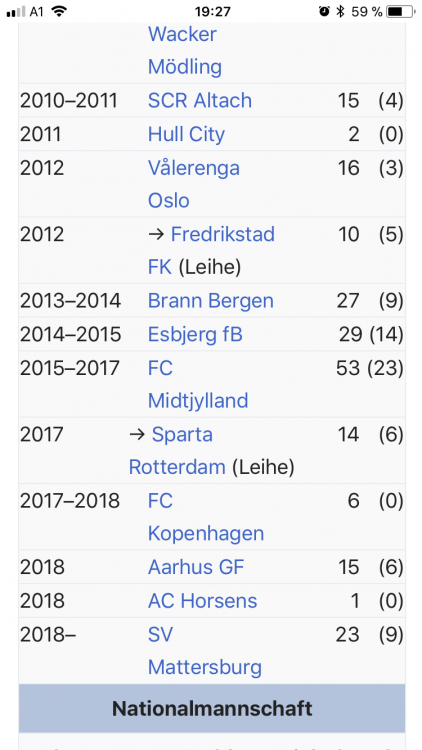Tap the Wi-Fi signal icon

(59, 11)
